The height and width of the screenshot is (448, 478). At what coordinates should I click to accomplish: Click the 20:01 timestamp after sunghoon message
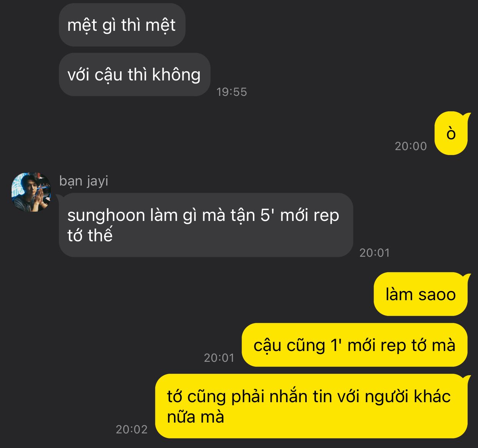click(375, 252)
